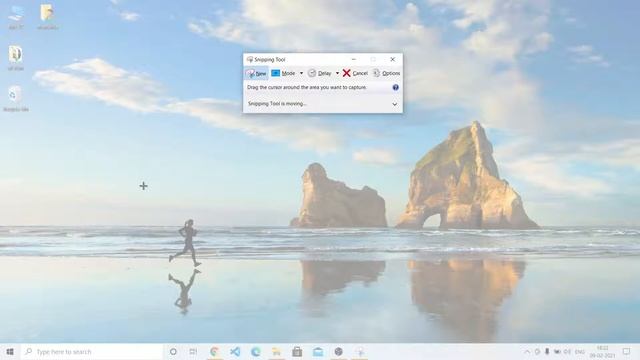Click the Snipping Tool taskbar icon

click(x=360, y=351)
